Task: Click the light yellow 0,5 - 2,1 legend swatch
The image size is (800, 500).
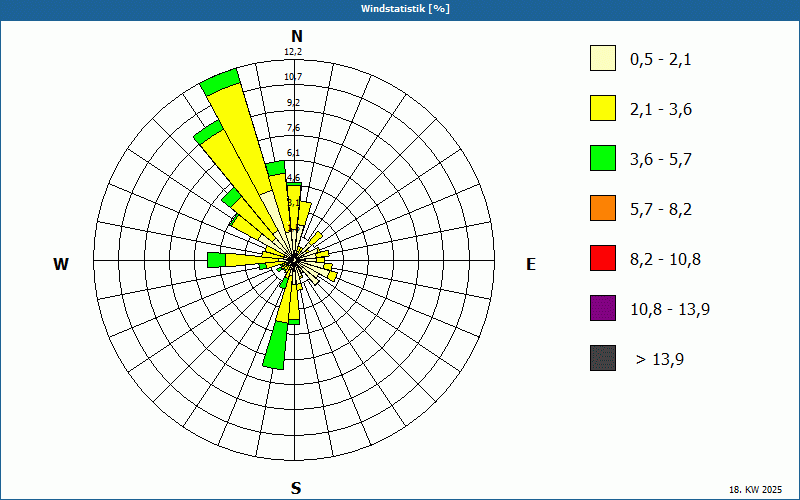Action: (x=603, y=58)
